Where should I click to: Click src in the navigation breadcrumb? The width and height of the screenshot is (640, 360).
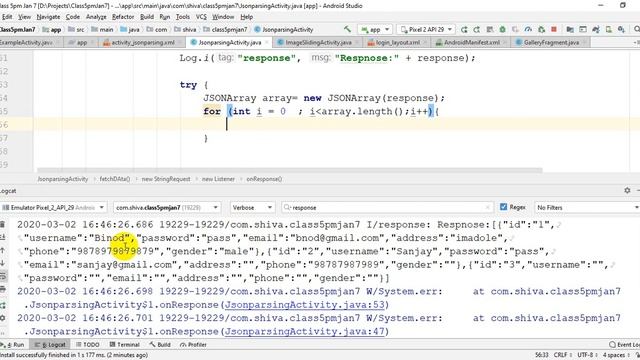tap(77, 29)
